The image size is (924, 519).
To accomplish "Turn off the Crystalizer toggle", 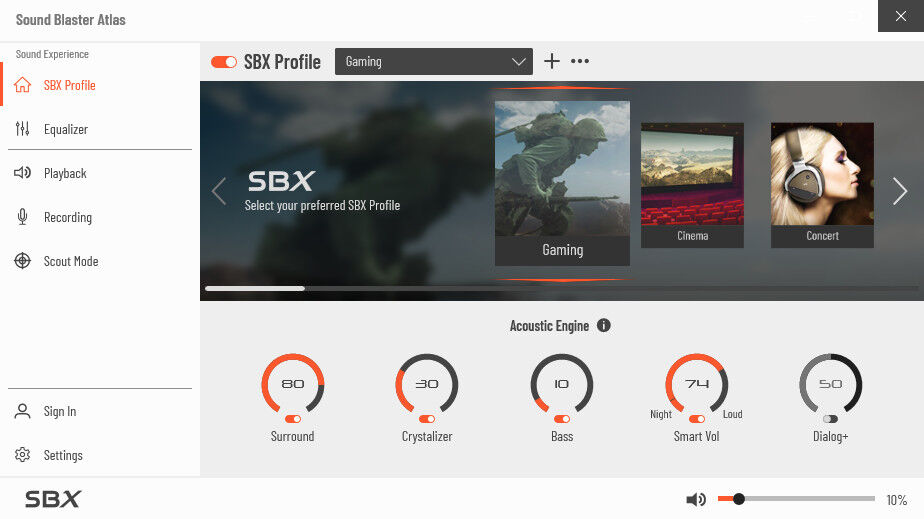I will tap(427, 419).
